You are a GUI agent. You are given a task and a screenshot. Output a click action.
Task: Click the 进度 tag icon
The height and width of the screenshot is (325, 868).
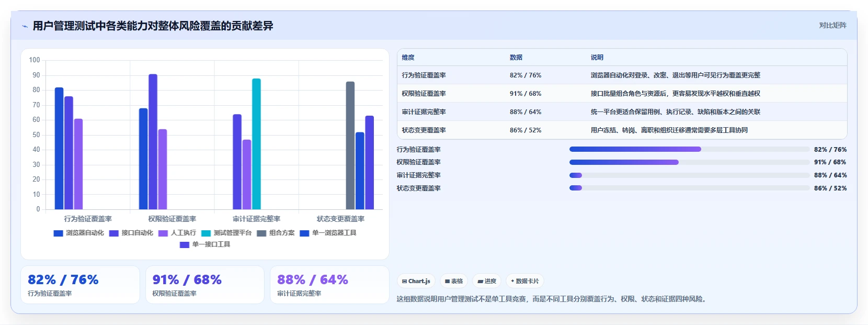[480, 281]
